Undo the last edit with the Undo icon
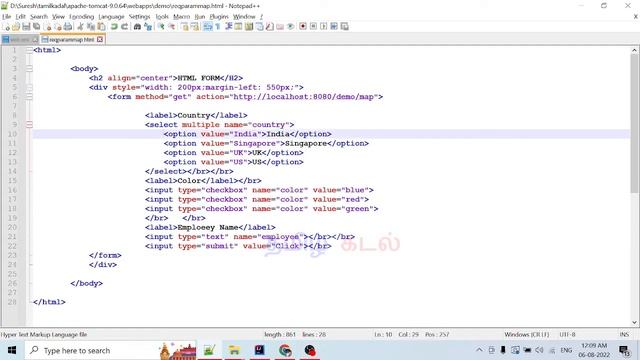The width and height of the screenshot is (640, 360). click(114, 27)
